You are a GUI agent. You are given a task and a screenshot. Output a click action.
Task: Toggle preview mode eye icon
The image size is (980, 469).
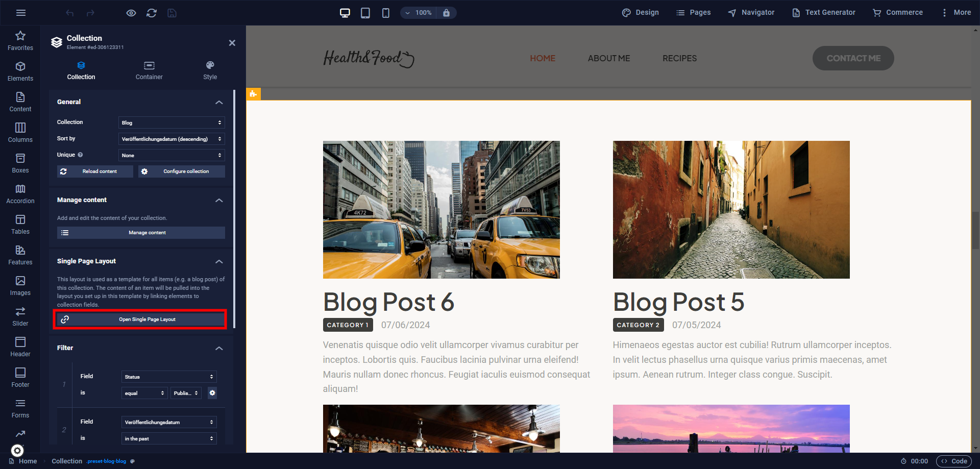coord(131,13)
